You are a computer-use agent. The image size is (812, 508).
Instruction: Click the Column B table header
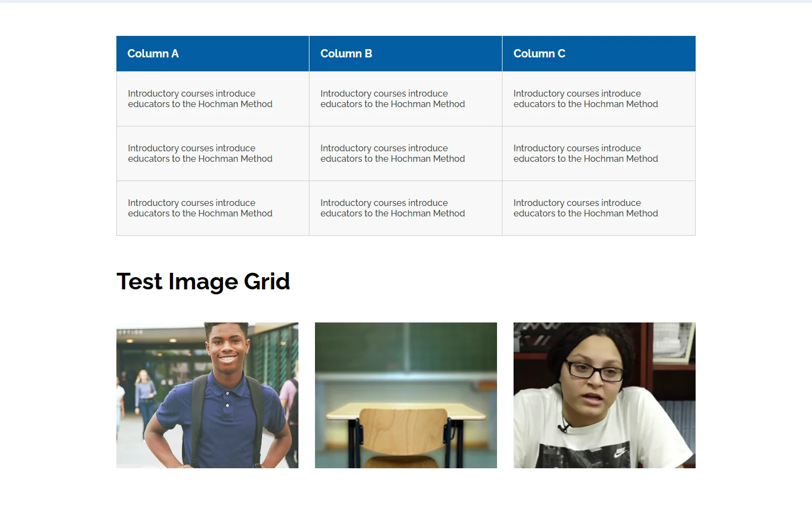405,54
